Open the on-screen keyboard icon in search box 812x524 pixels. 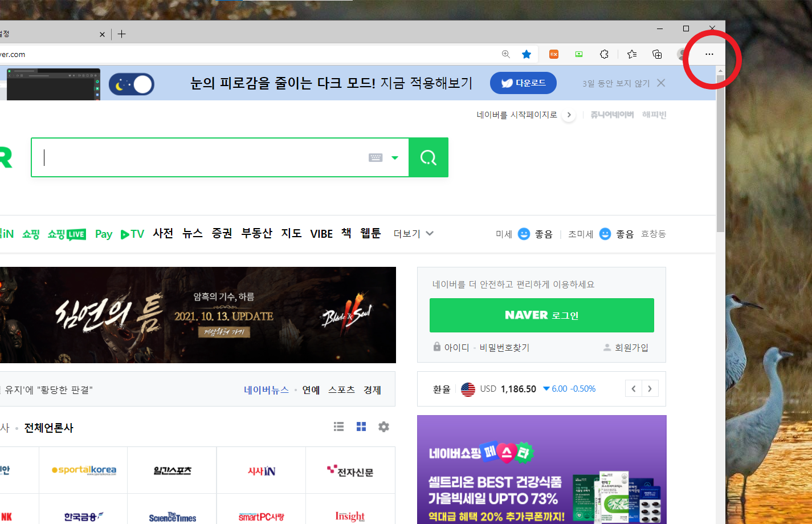376,157
